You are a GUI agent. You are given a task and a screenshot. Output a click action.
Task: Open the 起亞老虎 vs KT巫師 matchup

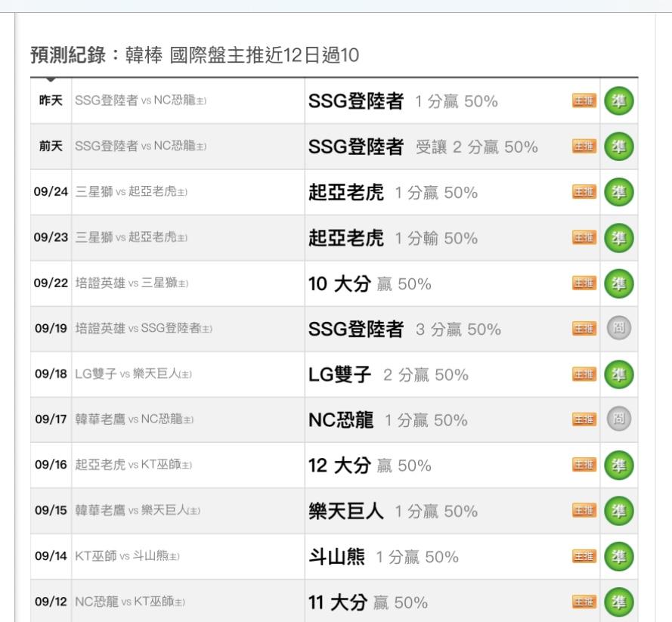pyautogui.click(x=133, y=464)
